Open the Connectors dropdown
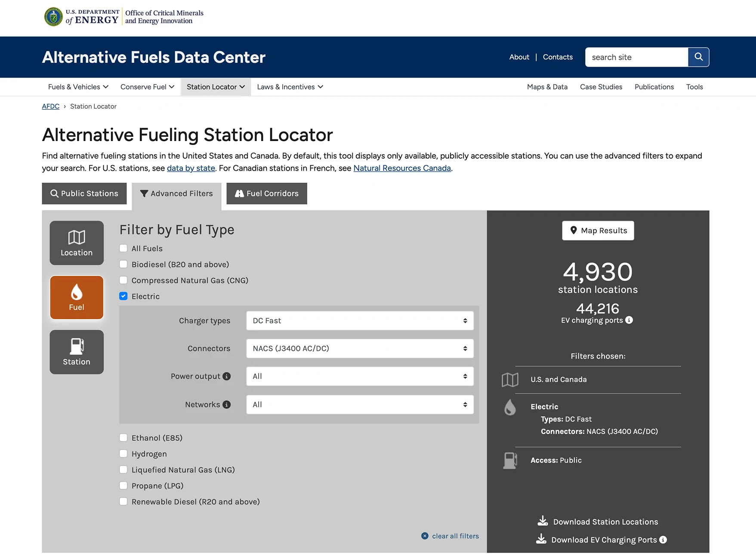The width and height of the screenshot is (756, 559). 360,348
